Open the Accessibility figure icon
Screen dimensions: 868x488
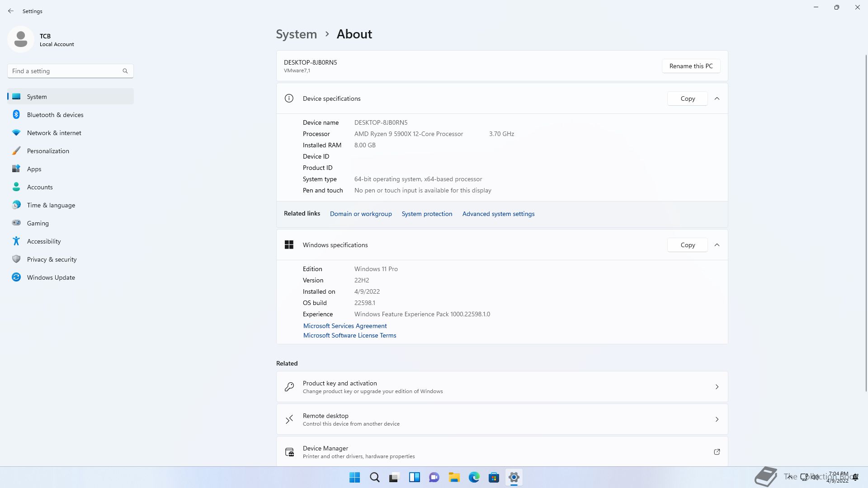pyautogui.click(x=16, y=241)
